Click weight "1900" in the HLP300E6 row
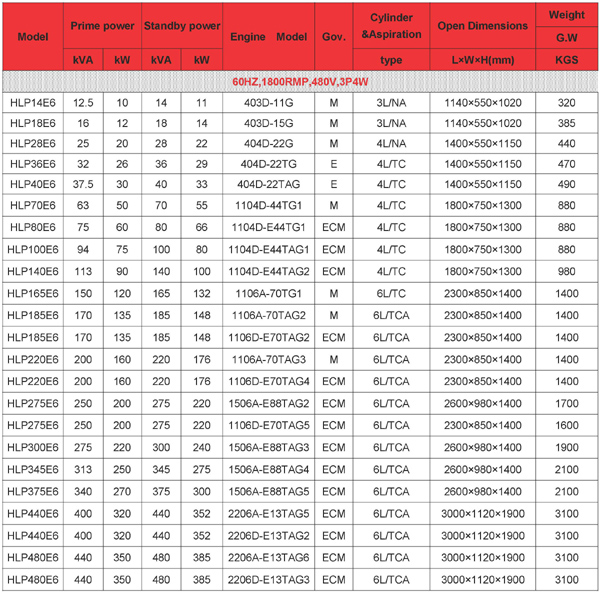This screenshot has width=600, height=594. tap(566, 447)
